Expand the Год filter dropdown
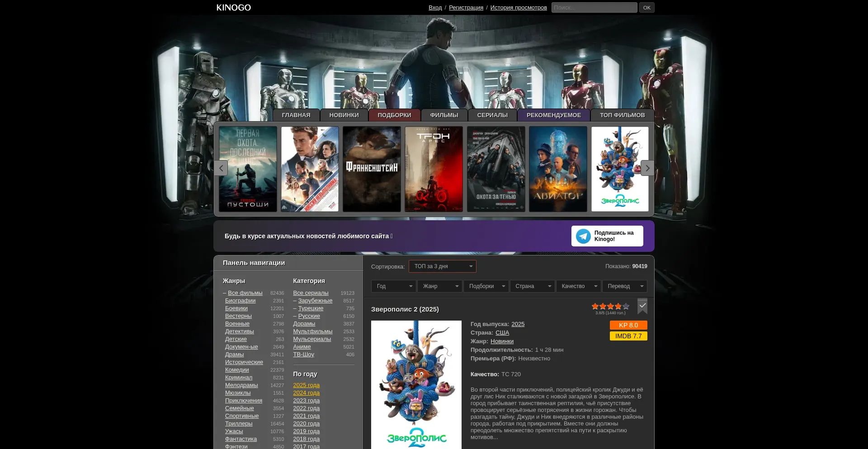This screenshot has height=449, width=868. (394, 286)
